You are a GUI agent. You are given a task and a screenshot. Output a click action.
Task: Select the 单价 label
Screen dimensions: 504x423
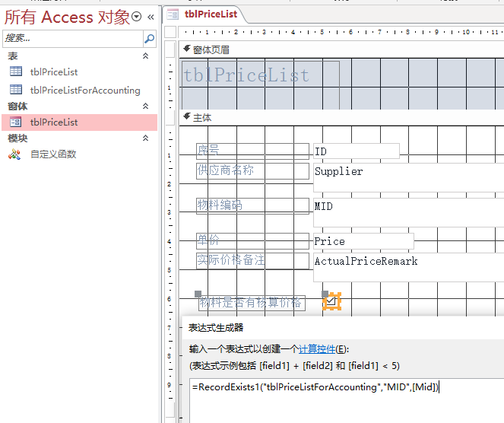click(252, 241)
